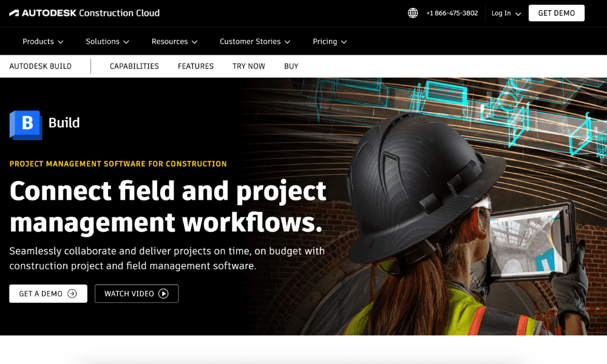607x364 pixels.
Task: Open the globe language selector
Action: point(413,13)
